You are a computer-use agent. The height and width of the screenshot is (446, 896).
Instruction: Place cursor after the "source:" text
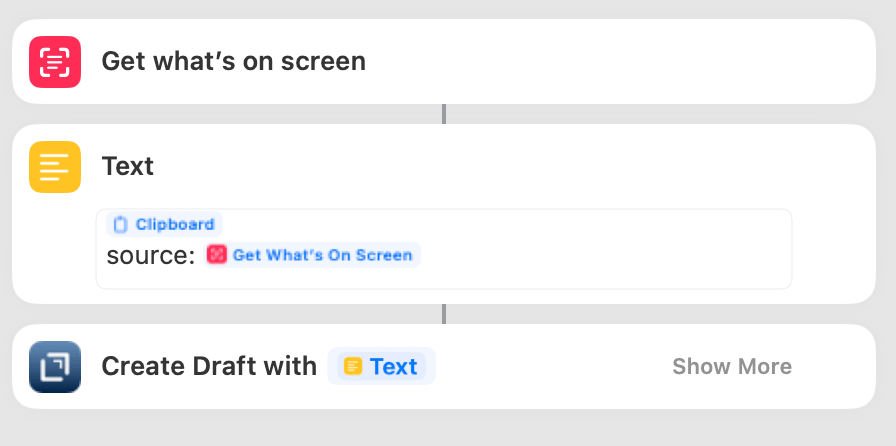point(196,256)
